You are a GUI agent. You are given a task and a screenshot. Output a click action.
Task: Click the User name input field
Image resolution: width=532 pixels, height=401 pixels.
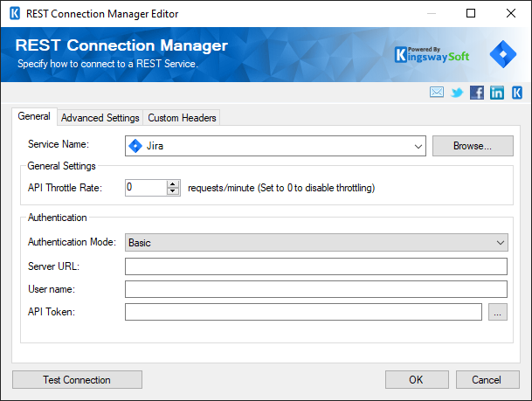click(x=316, y=289)
